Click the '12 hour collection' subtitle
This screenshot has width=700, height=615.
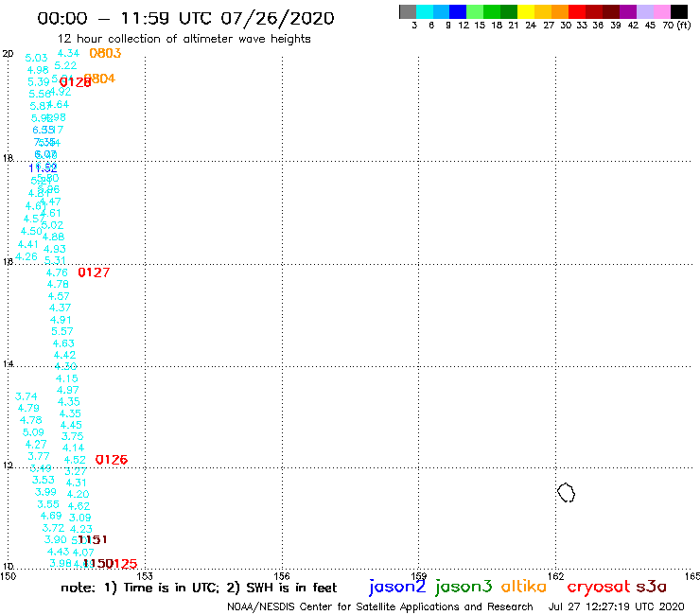pyautogui.click(x=184, y=39)
